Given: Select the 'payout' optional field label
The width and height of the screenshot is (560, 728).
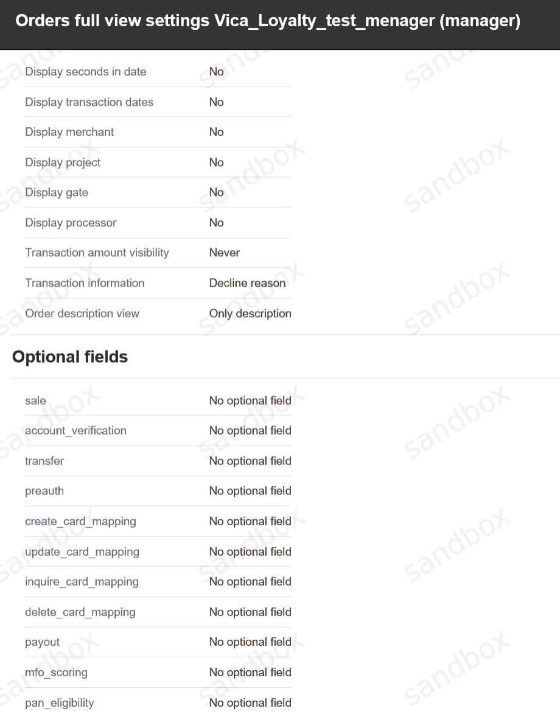Looking at the screenshot, I should coord(42,642).
